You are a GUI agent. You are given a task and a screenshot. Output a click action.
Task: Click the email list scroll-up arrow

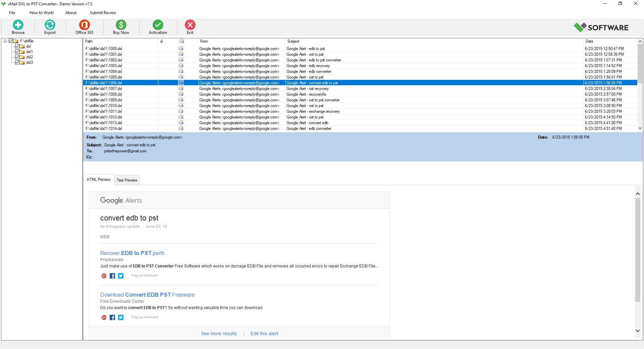640,42
